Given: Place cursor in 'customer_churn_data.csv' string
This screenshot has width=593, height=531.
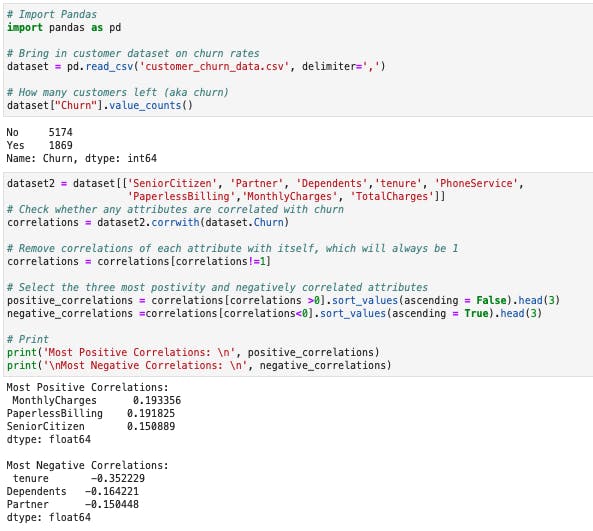Looking at the screenshot, I should point(214,67).
